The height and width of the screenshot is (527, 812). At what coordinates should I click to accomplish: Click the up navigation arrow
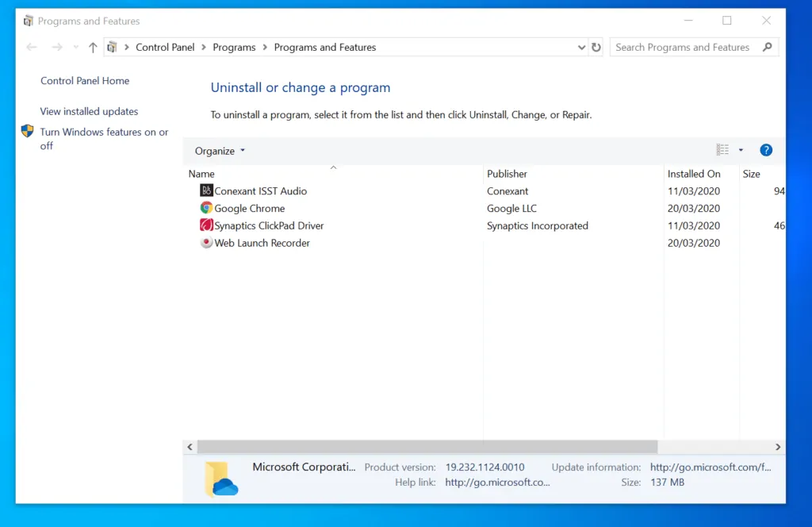point(92,47)
